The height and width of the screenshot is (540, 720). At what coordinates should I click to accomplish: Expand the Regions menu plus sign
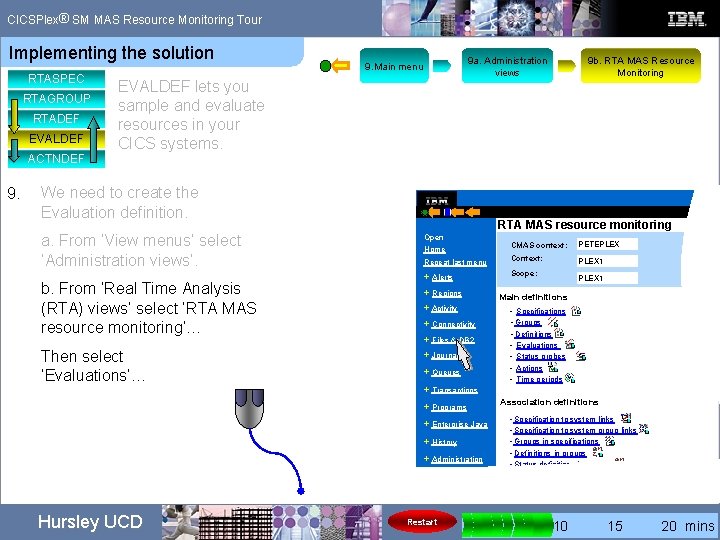coord(426,292)
